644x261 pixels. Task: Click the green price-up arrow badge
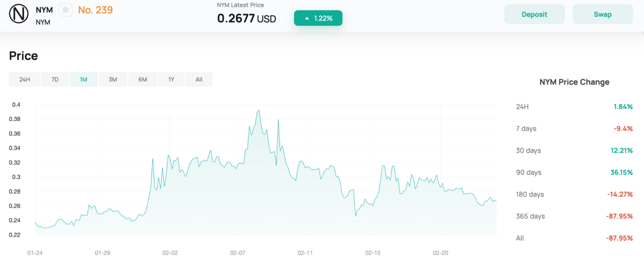point(318,18)
